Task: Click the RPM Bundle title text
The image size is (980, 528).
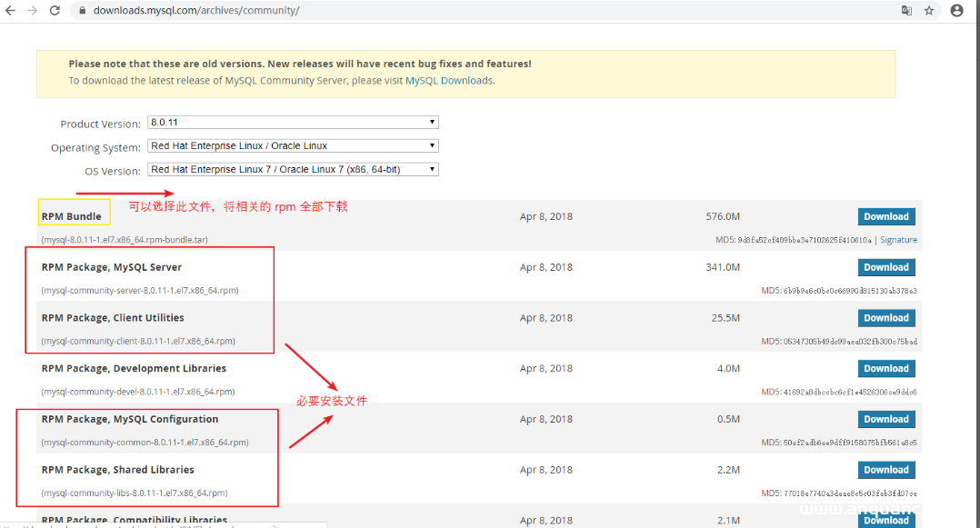Action: (72, 216)
